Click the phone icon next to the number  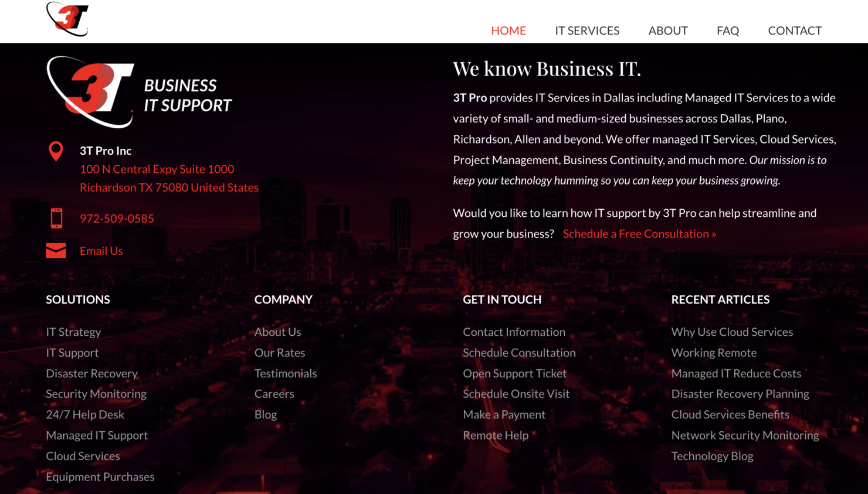(x=56, y=217)
